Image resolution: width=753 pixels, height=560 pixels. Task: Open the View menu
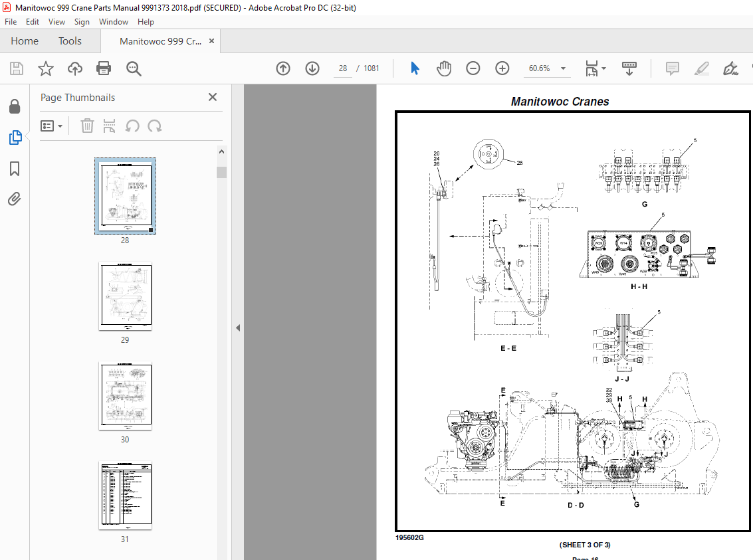(x=56, y=22)
